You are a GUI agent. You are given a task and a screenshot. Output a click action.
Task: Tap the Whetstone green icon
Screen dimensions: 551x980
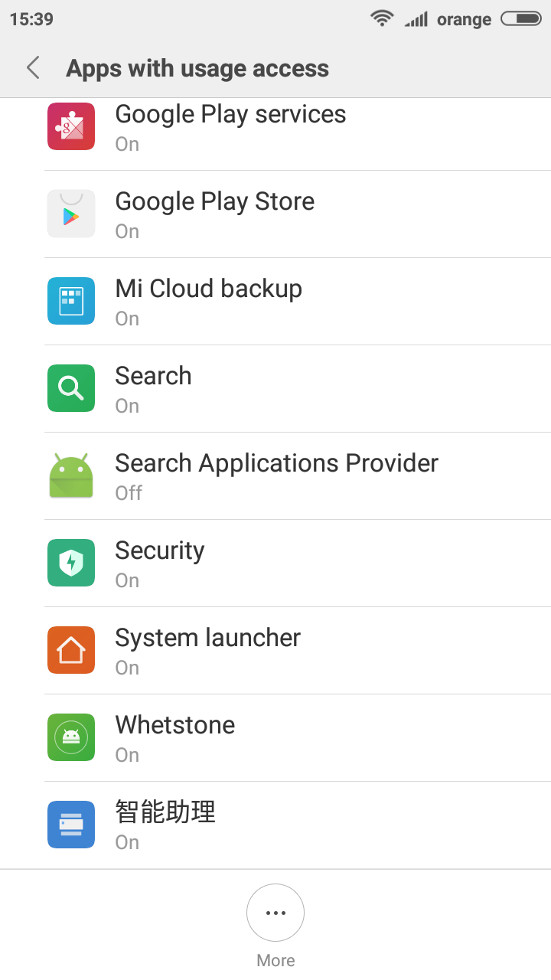pyautogui.click(x=71, y=737)
